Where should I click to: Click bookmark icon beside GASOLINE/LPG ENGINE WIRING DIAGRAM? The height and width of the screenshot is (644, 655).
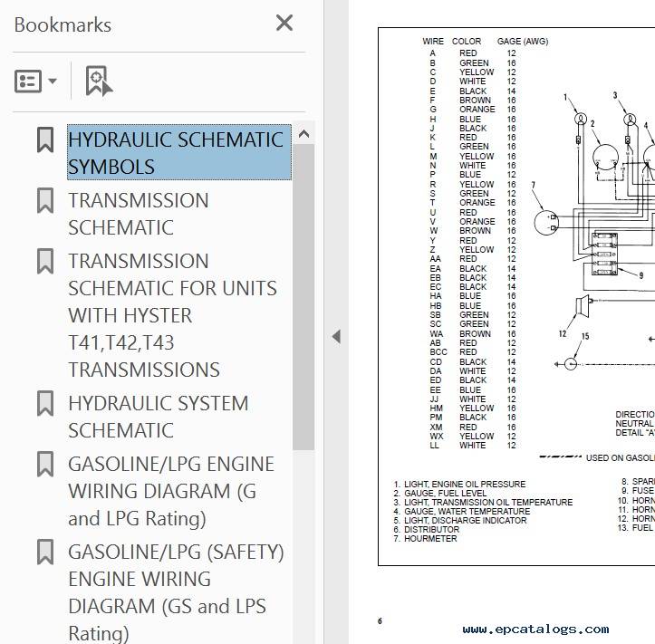pos(45,464)
